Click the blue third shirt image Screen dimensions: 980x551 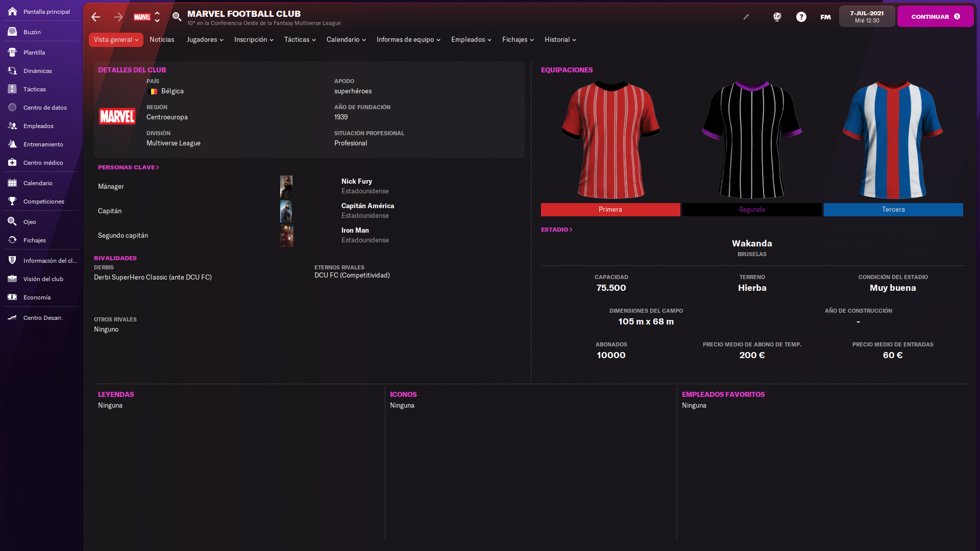[x=893, y=140]
